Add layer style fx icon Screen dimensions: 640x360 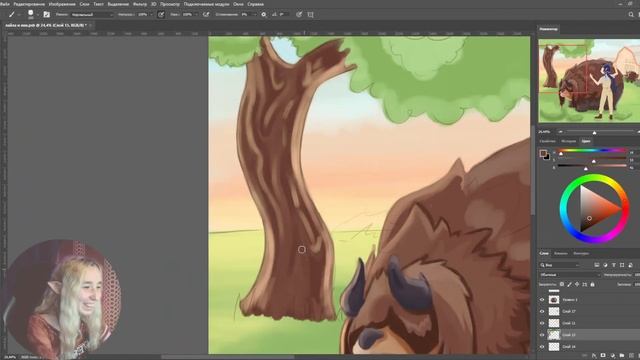(594, 356)
